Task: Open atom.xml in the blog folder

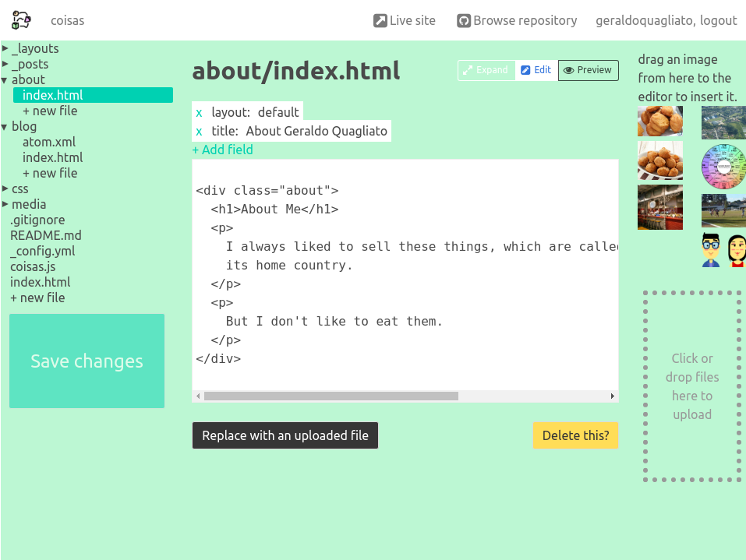Action: [49, 142]
